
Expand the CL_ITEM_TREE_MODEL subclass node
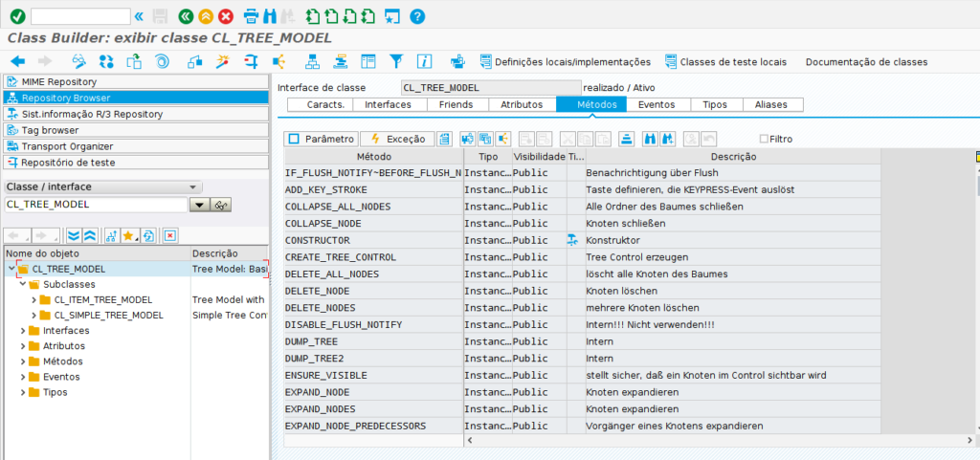coord(34,299)
